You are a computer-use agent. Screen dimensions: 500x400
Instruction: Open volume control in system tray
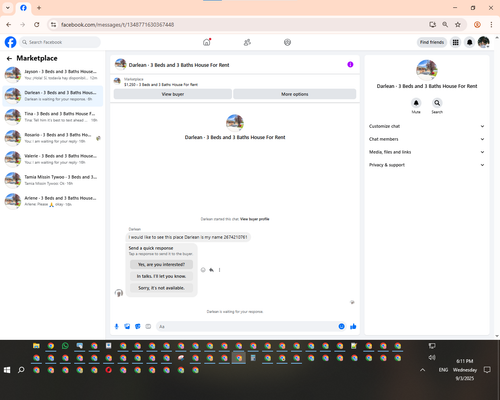pos(432,358)
